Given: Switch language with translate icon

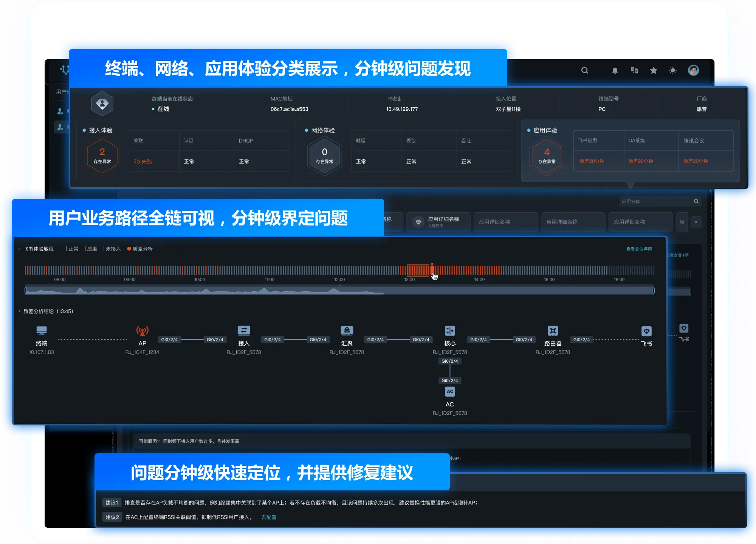Looking at the screenshot, I should coord(634,70).
